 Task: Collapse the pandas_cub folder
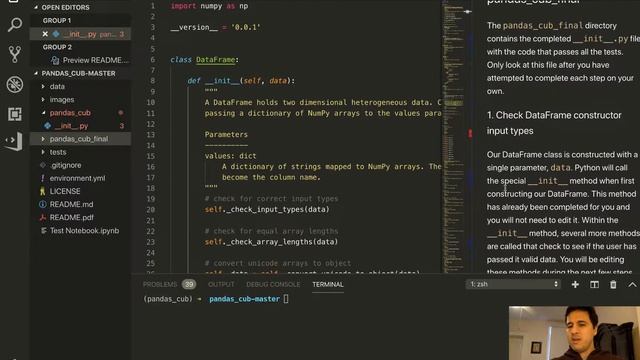(43, 113)
